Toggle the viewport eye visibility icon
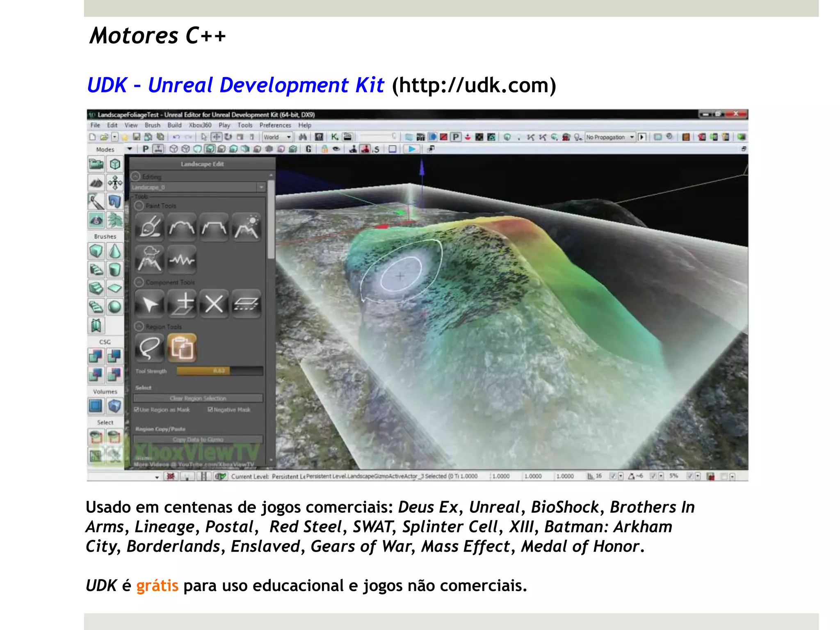The width and height of the screenshot is (840, 630). [x=336, y=149]
